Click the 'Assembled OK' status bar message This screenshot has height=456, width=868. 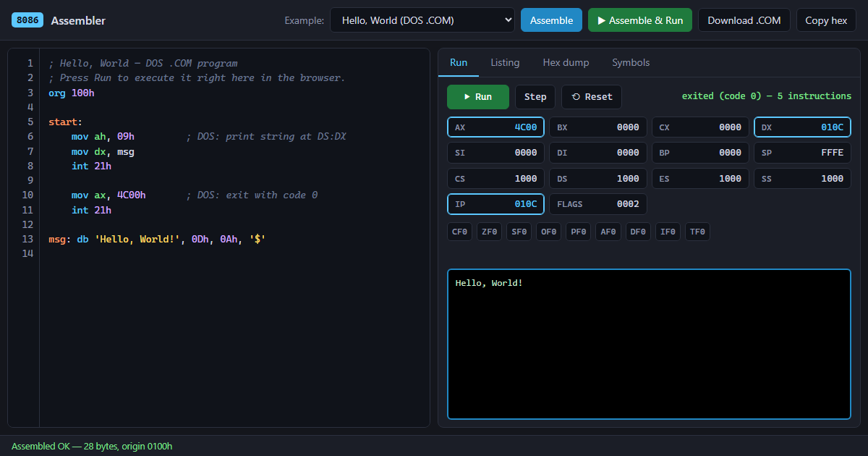(x=92, y=446)
